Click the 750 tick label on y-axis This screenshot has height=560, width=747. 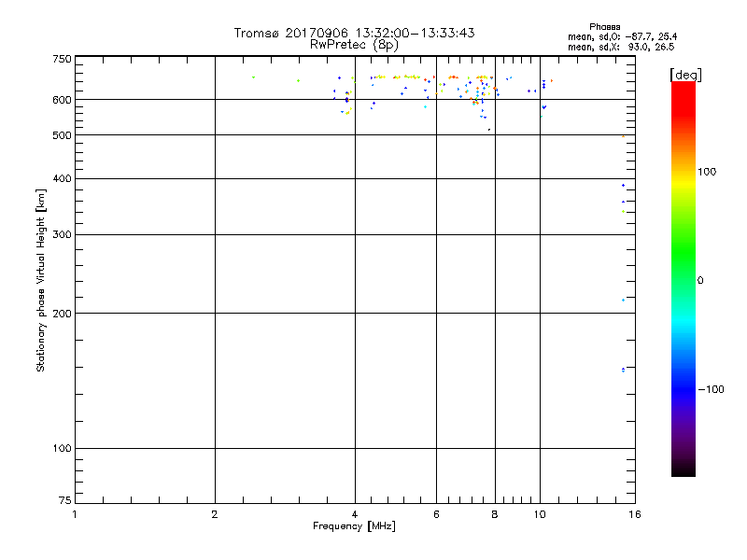coord(61,59)
